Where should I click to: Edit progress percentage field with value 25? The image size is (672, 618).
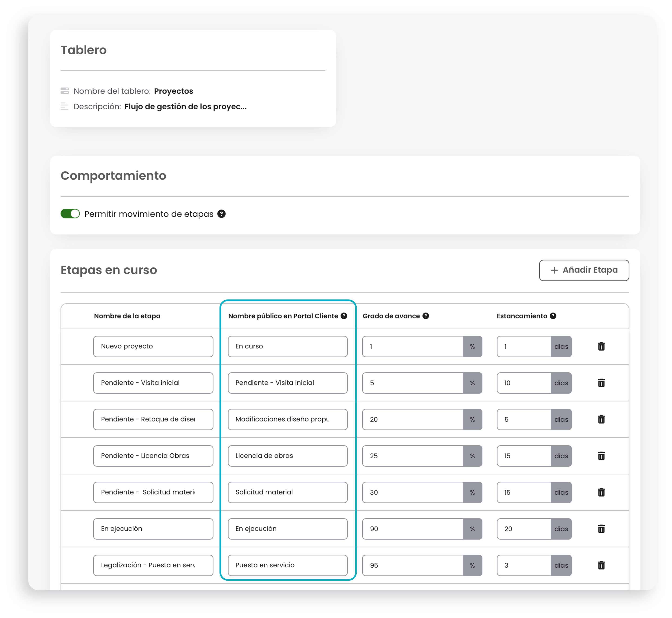tap(413, 455)
